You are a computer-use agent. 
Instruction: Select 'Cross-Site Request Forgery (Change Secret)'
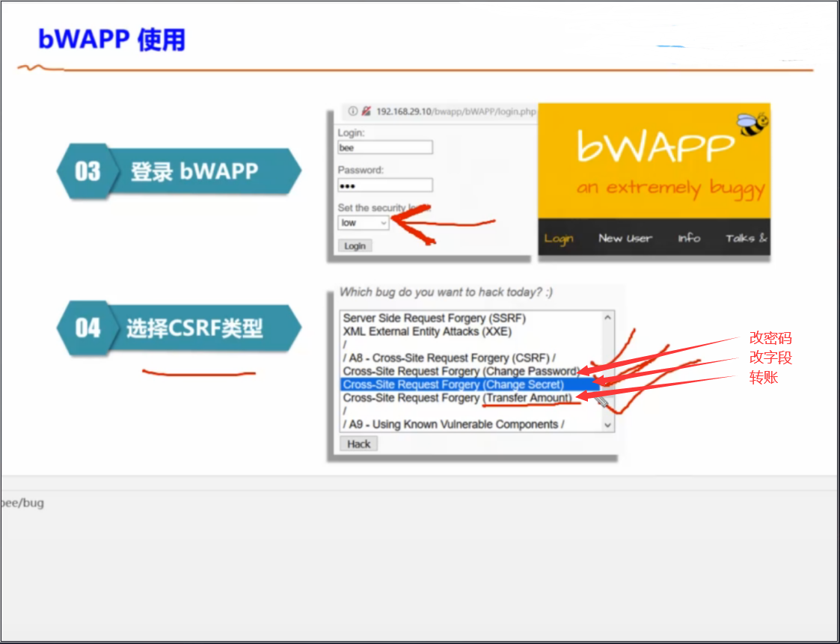pos(470,384)
